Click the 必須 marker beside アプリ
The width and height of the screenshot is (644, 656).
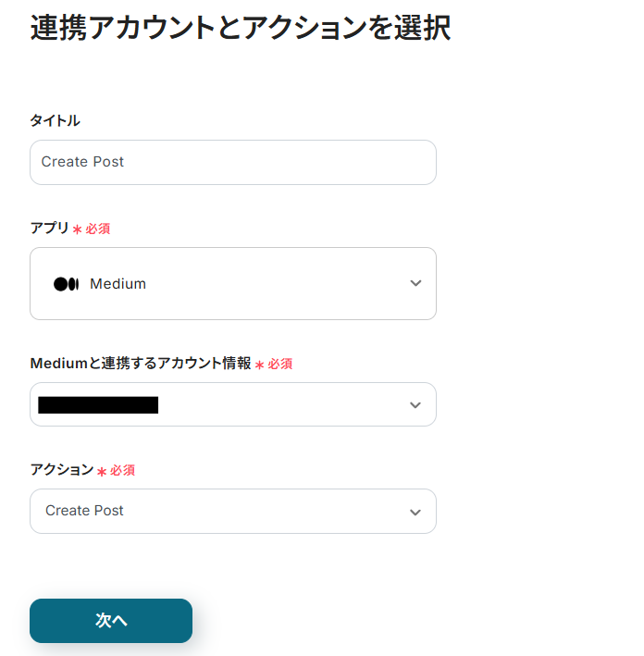coord(98,229)
